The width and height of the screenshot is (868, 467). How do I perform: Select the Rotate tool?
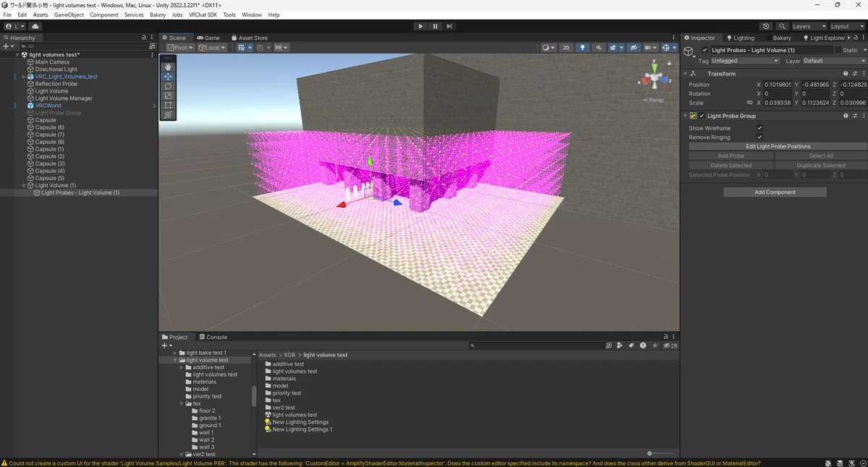pyautogui.click(x=168, y=86)
